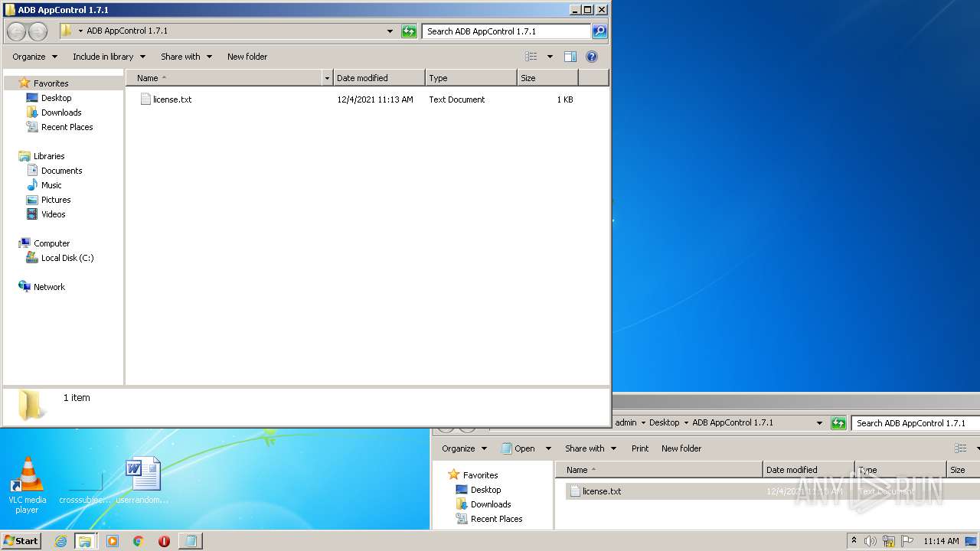Screen dimensions: 980x551
Task: Click the 12/4/2021 11:13 AM date cell
Action: tap(375, 99)
